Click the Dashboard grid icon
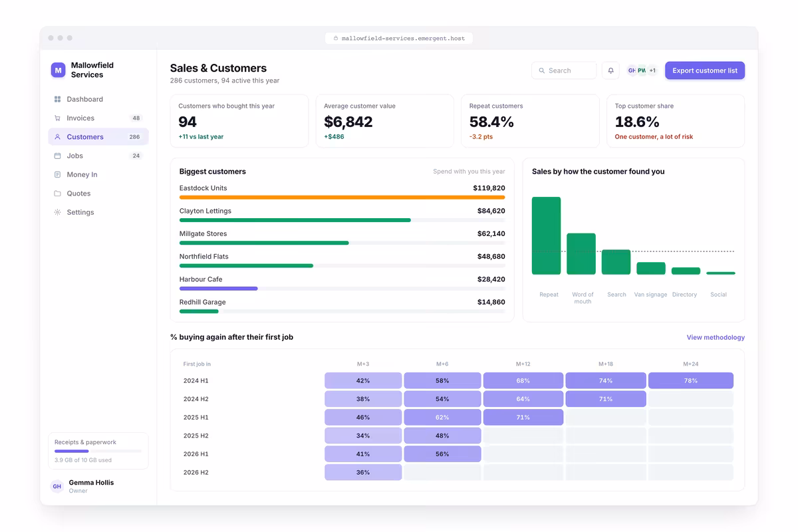798x532 pixels. pyautogui.click(x=57, y=99)
